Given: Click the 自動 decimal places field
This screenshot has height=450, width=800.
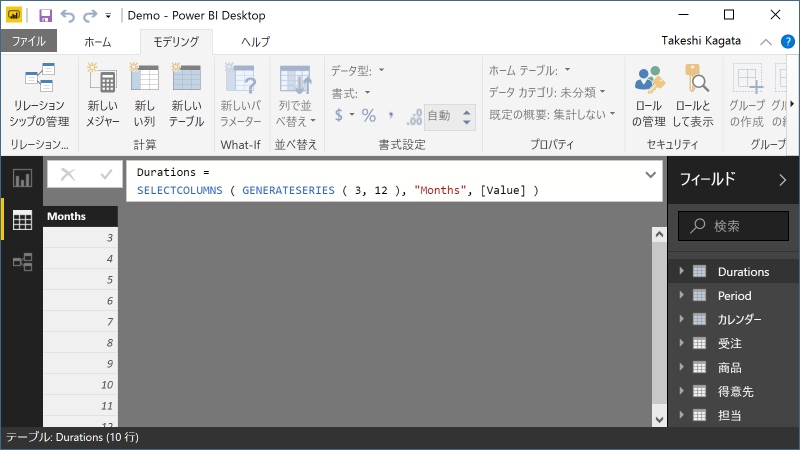Looking at the screenshot, I should coord(442,116).
